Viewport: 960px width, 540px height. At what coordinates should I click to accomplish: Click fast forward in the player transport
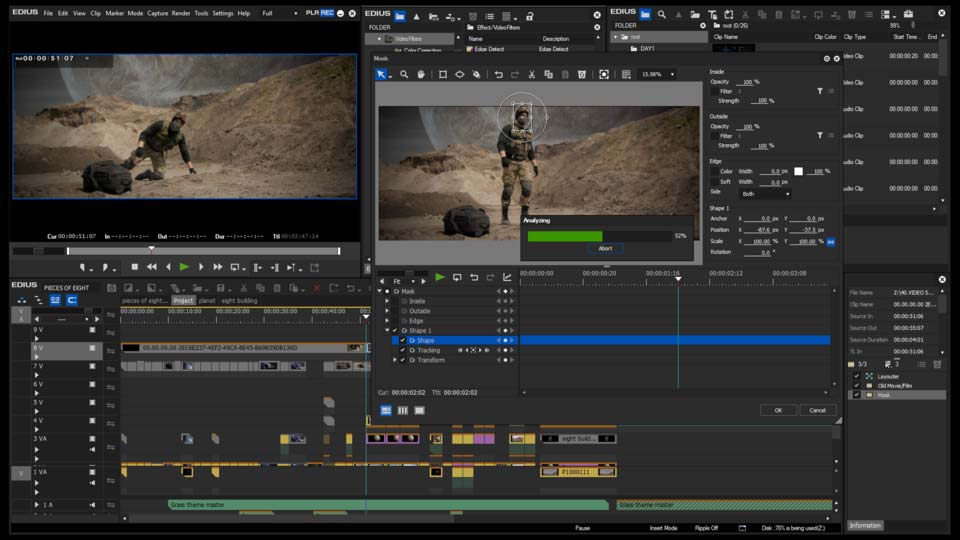pos(217,267)
